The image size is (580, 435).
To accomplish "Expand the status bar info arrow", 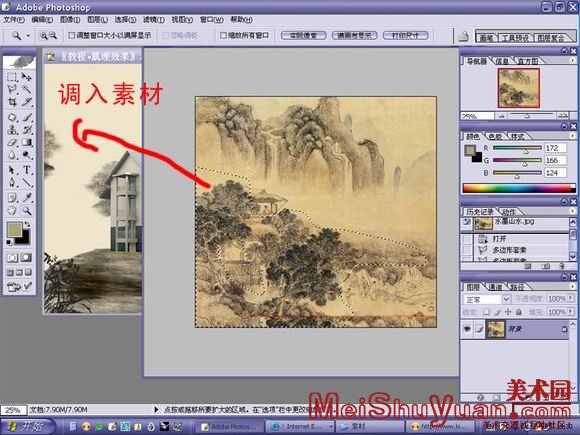I will [156, 409].
